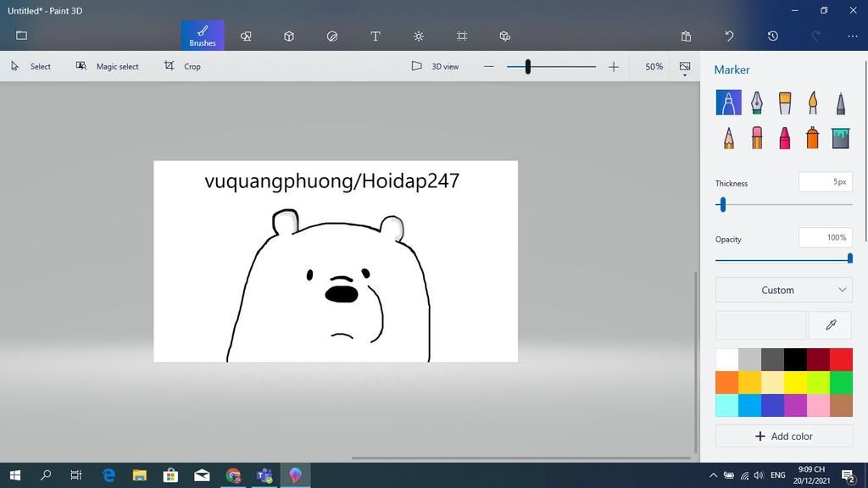
Task: Click the Thickness slider handle
Action: (x=722, y=205)
